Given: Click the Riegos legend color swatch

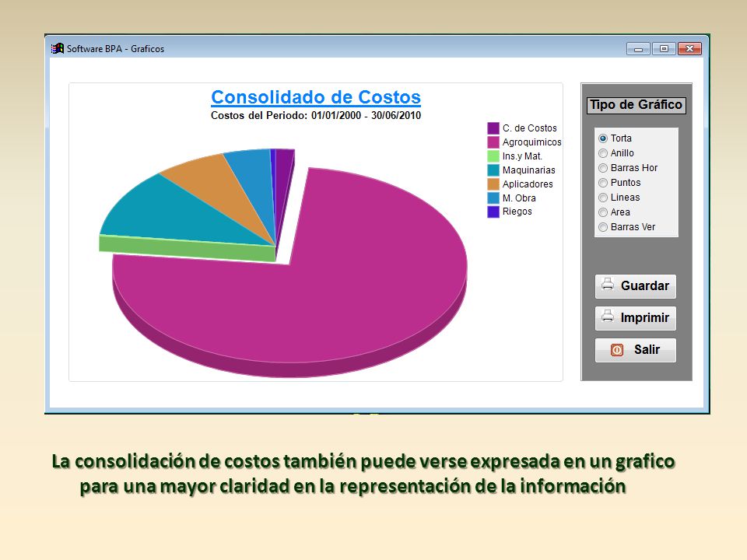Looking at the screenshot, I should point(493,212).
